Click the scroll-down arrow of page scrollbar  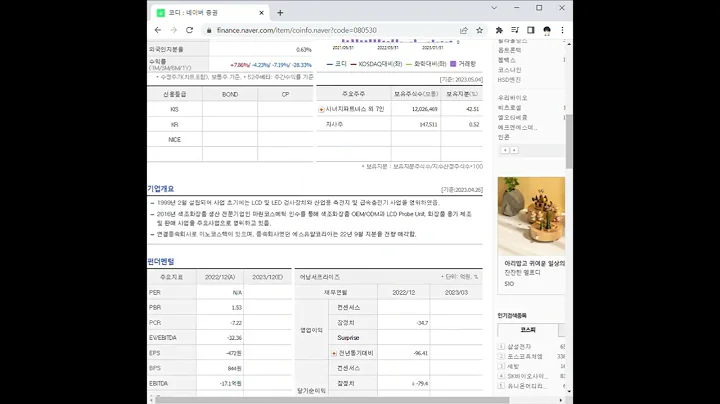(x=569, y=392)
